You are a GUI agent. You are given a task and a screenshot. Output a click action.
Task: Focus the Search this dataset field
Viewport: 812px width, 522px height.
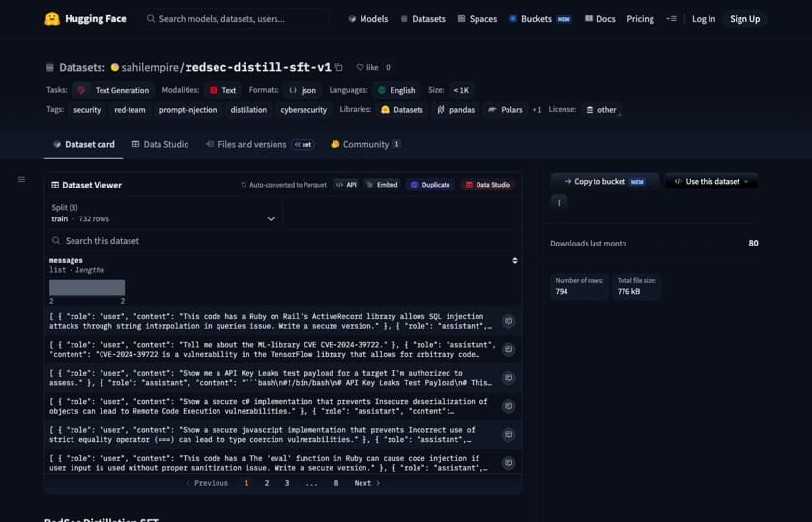click(282, 241)
